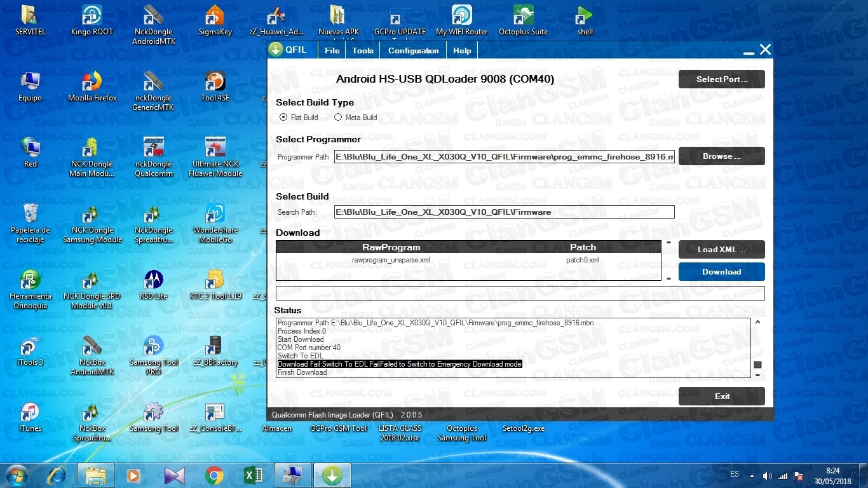This screenshot has height=488, width=868.
Task: Click the Exit button
Action: [x=721, y=396]
